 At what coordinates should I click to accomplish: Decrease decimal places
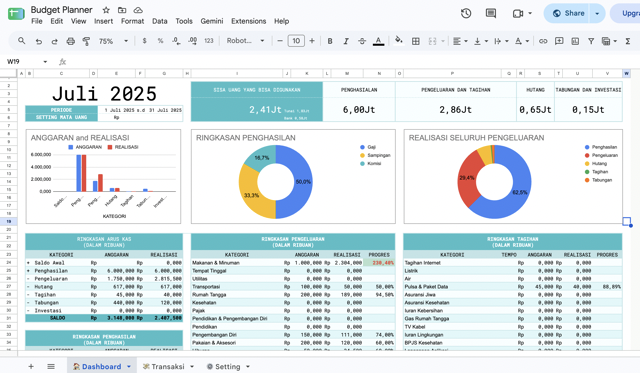(176, 41)
